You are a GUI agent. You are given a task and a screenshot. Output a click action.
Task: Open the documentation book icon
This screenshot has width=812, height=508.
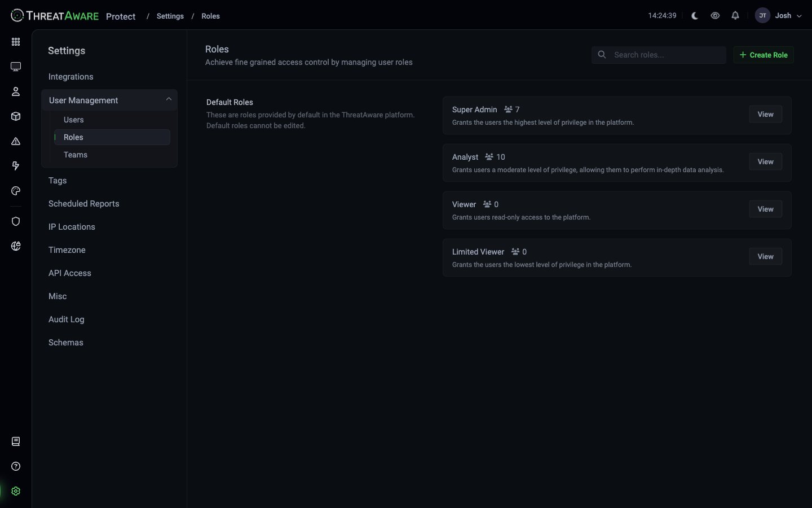[x=16, y=441]
